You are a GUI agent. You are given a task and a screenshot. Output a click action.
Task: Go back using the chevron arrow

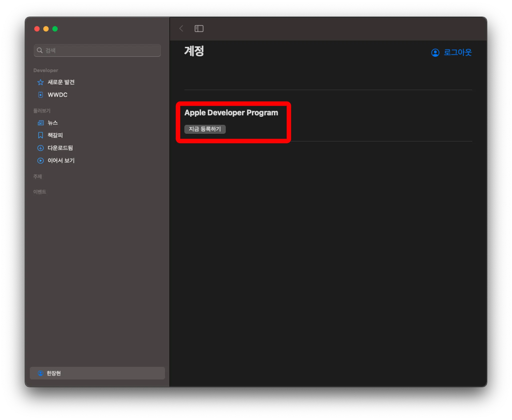pyautogui.click(x=181, y=28)
